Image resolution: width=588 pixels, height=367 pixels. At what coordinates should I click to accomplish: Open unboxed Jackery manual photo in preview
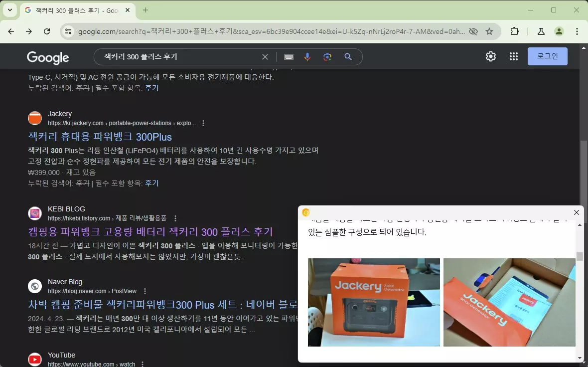pos(509,303)
